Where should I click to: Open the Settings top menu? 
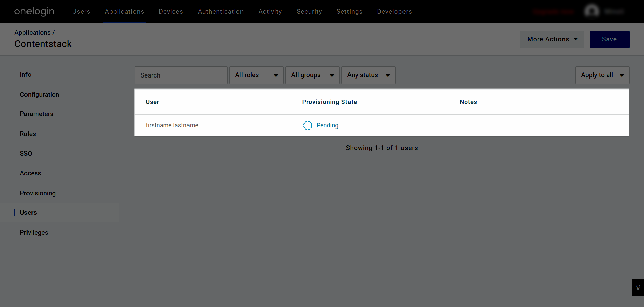350,12
